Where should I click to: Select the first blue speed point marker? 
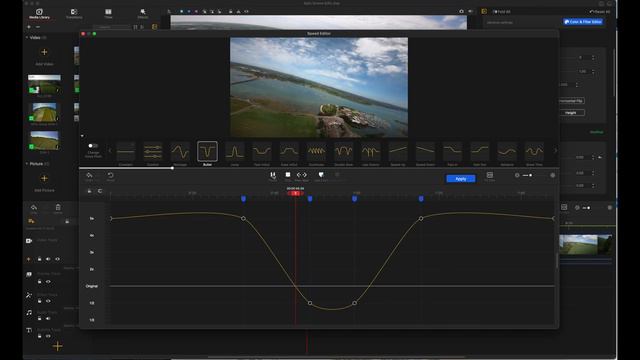pyautogui.click(x=243, y=199)
